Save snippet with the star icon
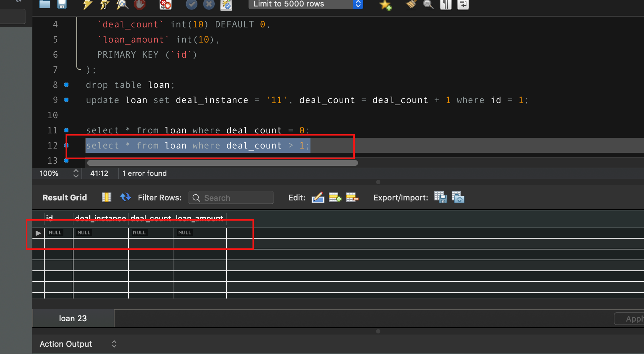The height and width of the screenshot is (354, 644). tap(385, 5)
